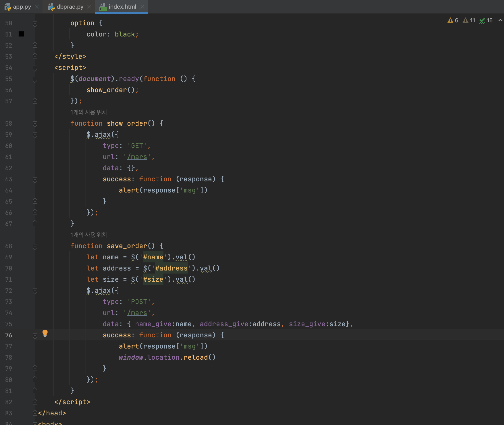
Task: Click the word document on line 55
Action: coord(94,79)
